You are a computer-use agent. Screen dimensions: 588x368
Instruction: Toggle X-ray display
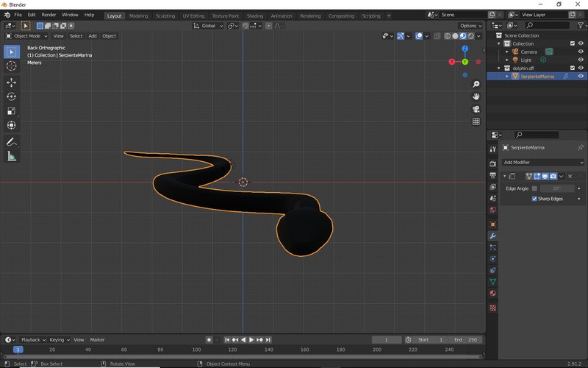click(437, 36)
